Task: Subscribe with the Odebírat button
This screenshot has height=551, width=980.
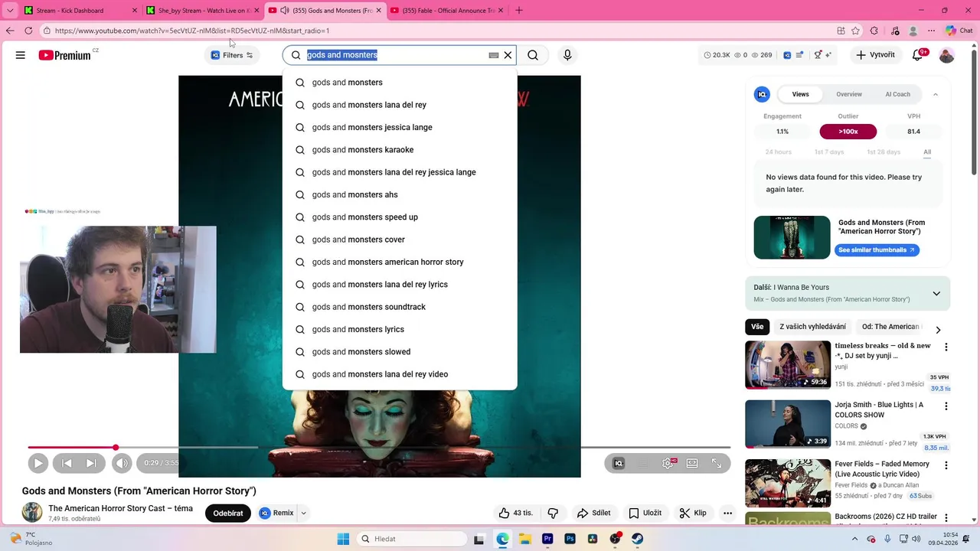Action: (228, 514)
